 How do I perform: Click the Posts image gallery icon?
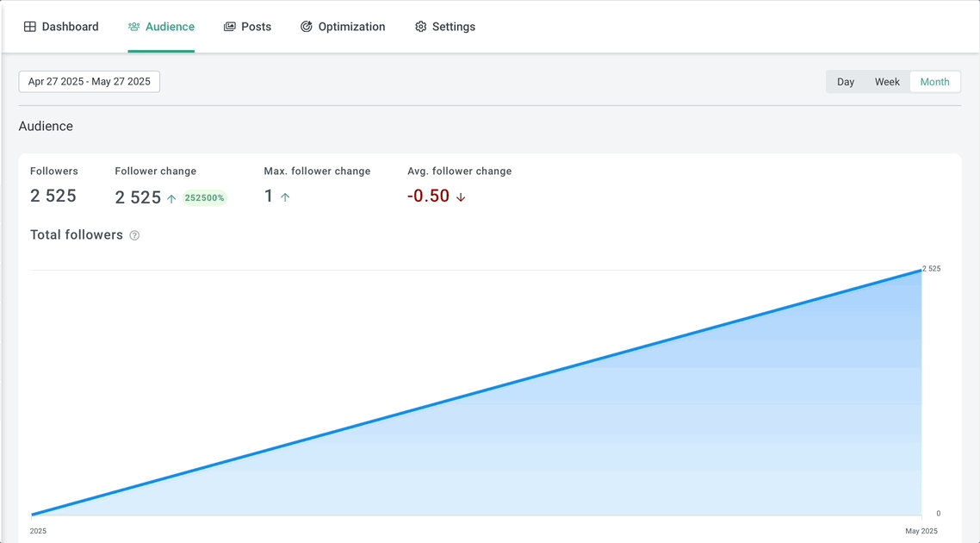[229, 27]
